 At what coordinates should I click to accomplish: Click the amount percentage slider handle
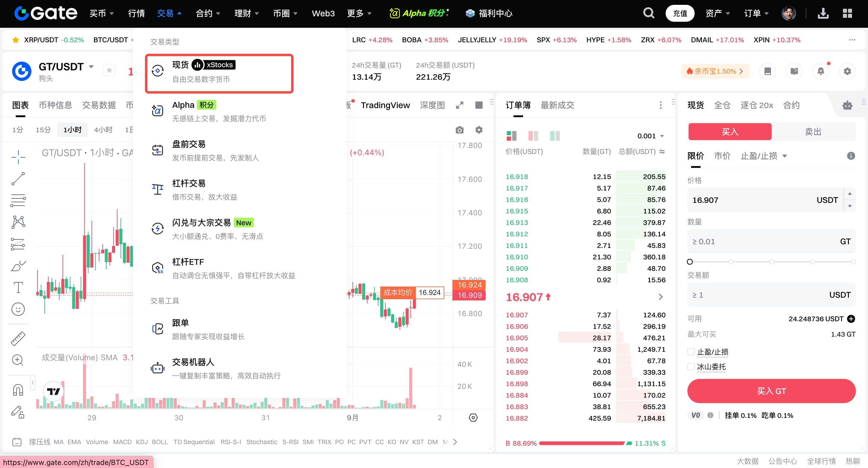pos(690,262)
